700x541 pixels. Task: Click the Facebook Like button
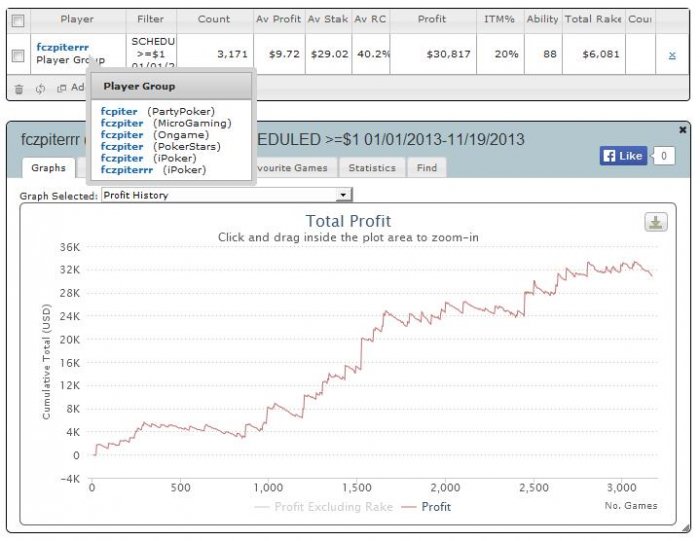pos(623,156)
